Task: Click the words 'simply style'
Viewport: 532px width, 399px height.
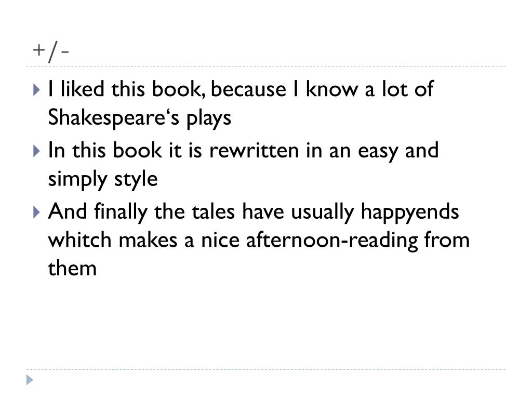Action: click(x=103, y=180)
